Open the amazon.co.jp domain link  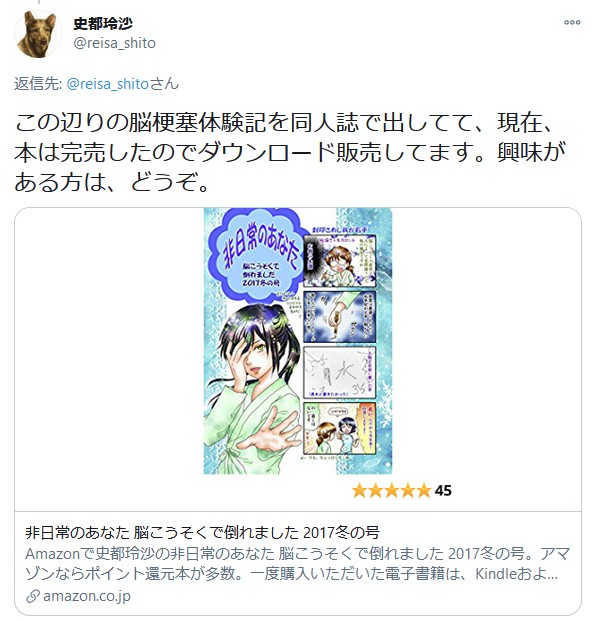[x=87, y=596]
